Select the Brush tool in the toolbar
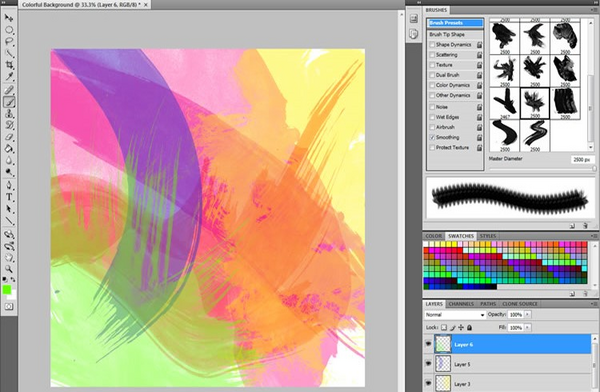 [x=9, y=102]
